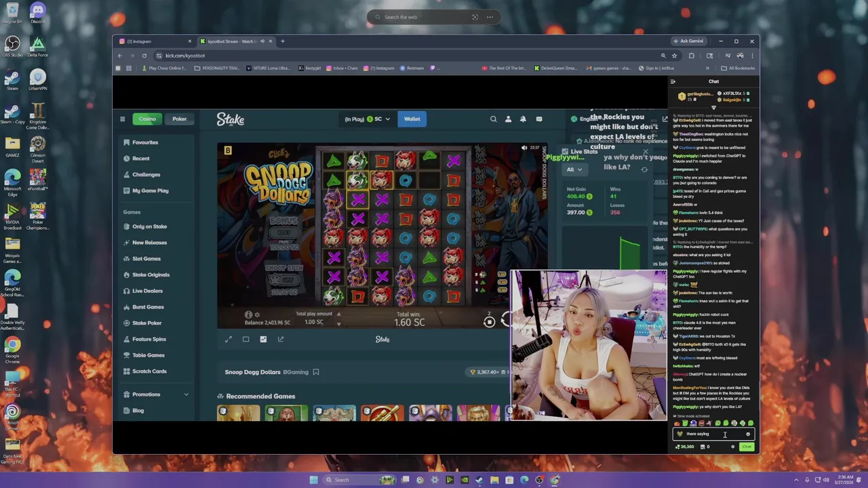Open Favourites in sidebar
868x488 pixels.
coord(145,142)
